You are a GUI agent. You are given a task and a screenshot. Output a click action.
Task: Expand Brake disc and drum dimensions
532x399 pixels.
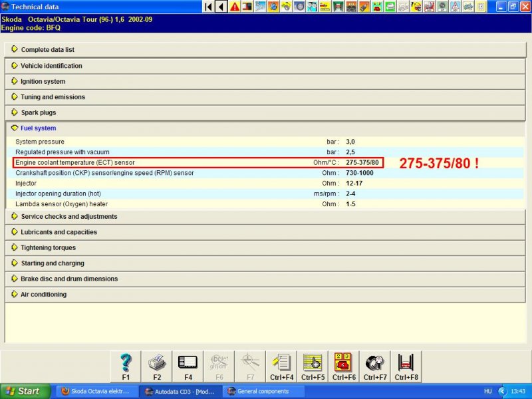pyautogui.click(x=265, y=279)
